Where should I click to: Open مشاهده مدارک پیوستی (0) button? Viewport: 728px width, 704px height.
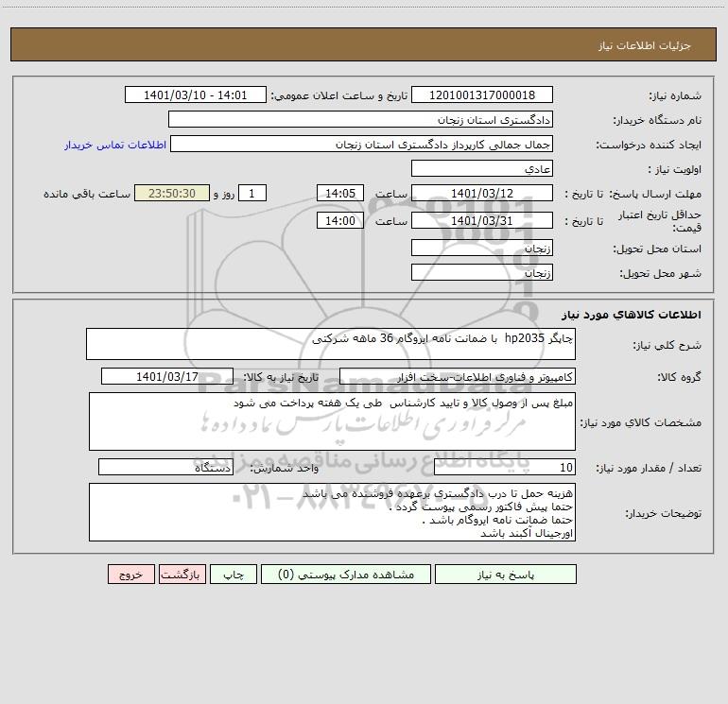tap(346, 574)
